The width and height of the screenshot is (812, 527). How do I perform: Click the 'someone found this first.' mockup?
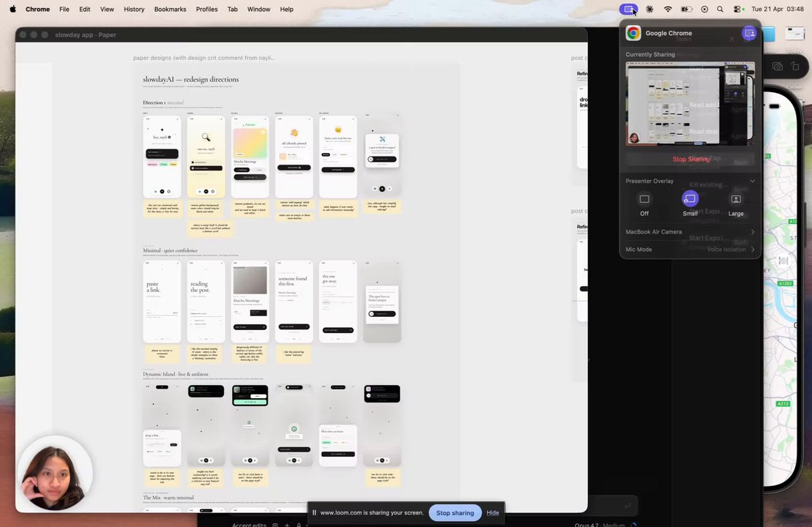tap(294, 302)
